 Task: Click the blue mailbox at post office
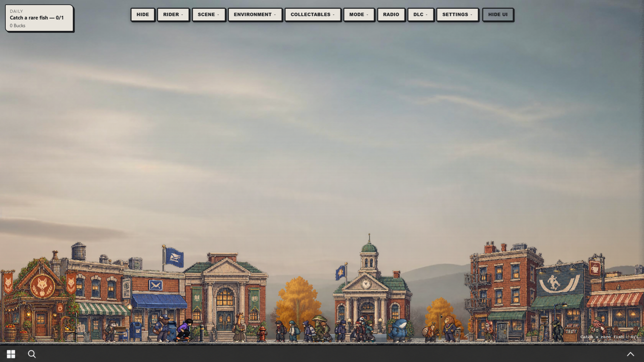(136, 331)
